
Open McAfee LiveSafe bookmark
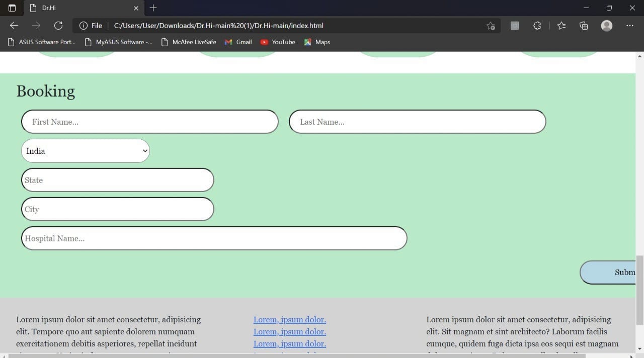[189, 42]
